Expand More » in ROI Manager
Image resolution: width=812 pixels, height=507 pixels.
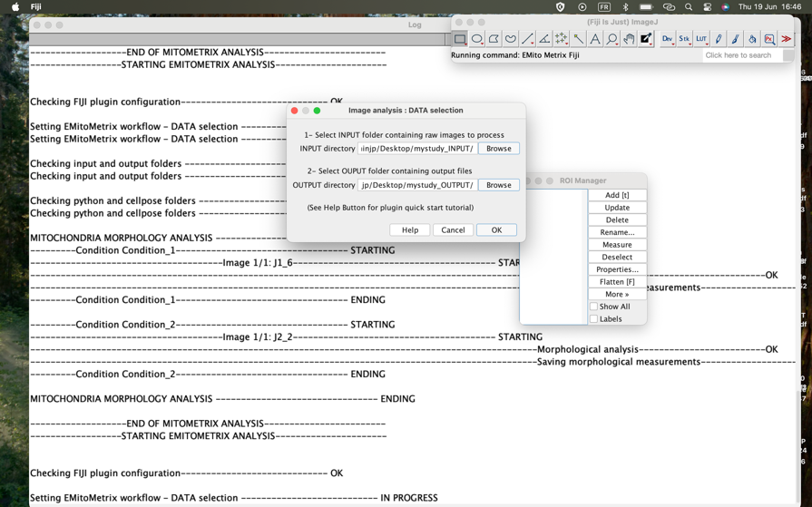617,295
